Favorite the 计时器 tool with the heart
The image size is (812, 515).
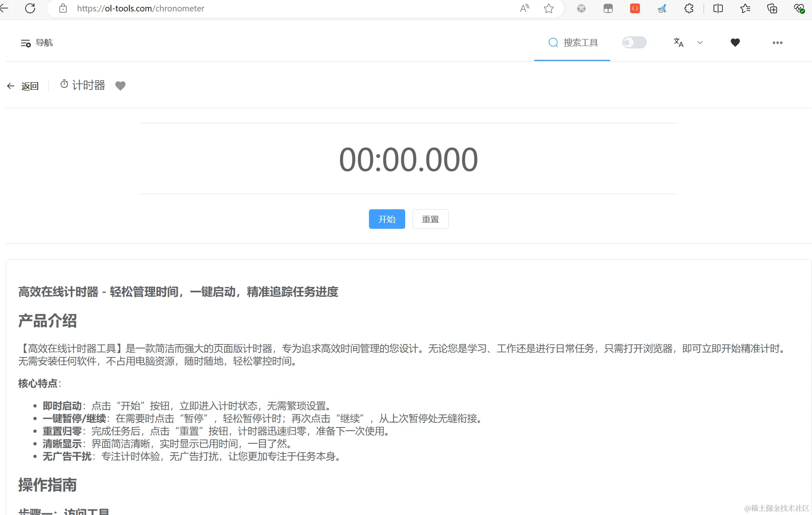point(120,85)
